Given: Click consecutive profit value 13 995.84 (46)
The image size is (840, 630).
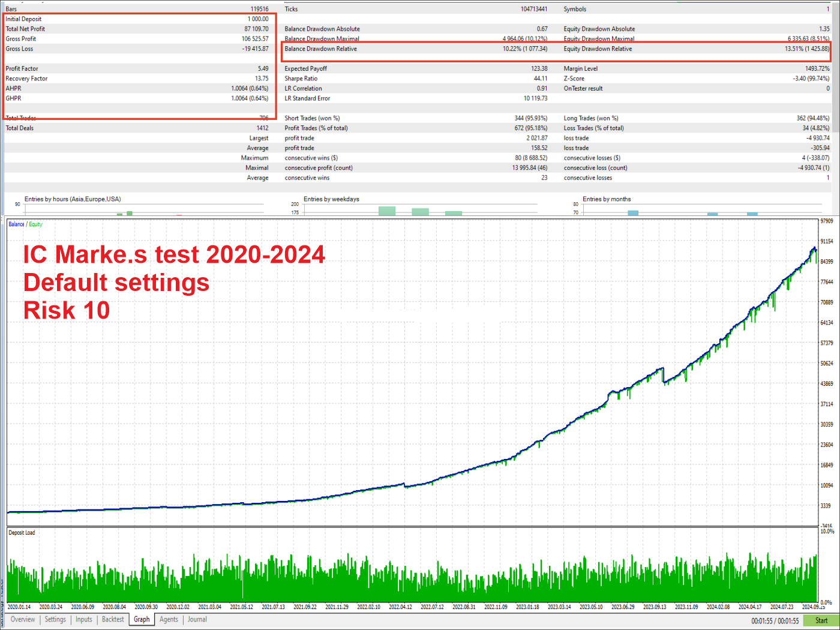Looking at the screenshot, I should pyautogui.click(x=530, y=168).
